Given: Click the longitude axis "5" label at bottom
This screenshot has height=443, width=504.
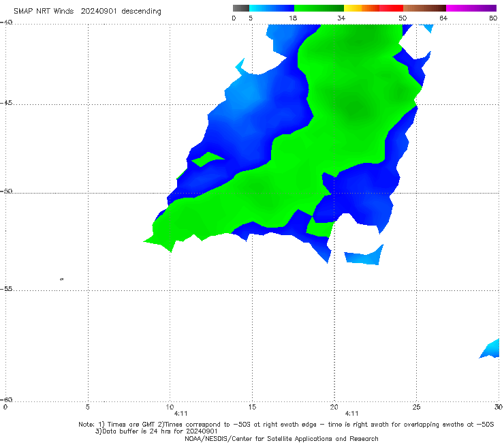Looking at the screenshot, I should tap(88, 407).
